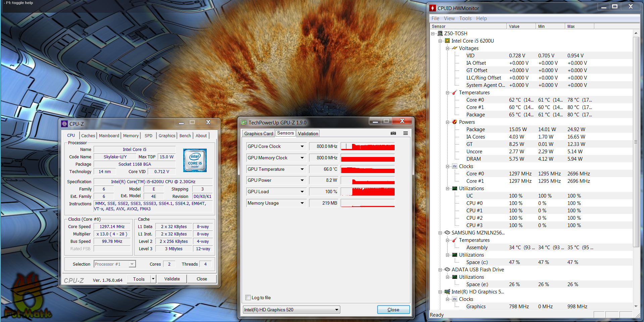Switch to the Memory tab in CPU-Z
This screenshot has height=322, width=644.
pos(131,136)
